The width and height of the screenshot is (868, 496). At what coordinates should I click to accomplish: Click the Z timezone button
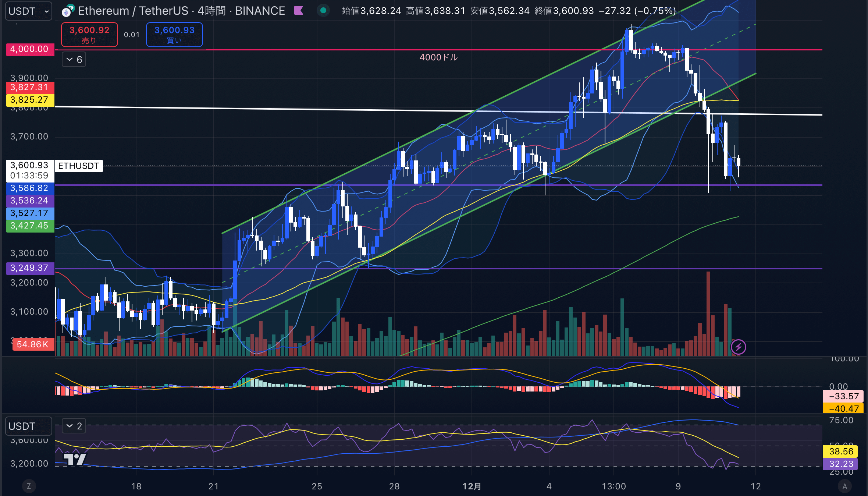pos(29,486)
